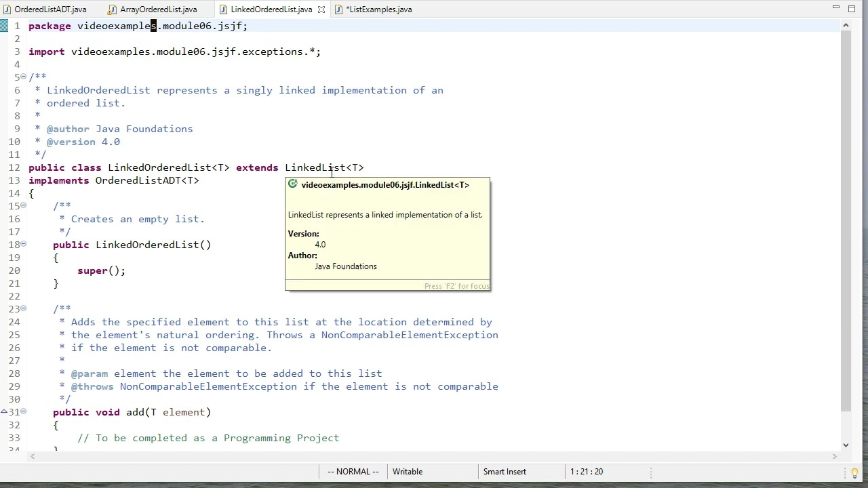Screen dimensions: 868x488
Task: Select the LinkedOrderedList.java tab
Action: pyautogui.click(x=271, y=9)
